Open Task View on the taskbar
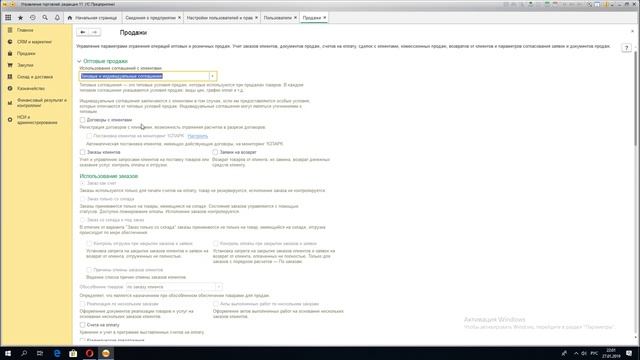The image size is (640, 360). (x=40, y=353)
